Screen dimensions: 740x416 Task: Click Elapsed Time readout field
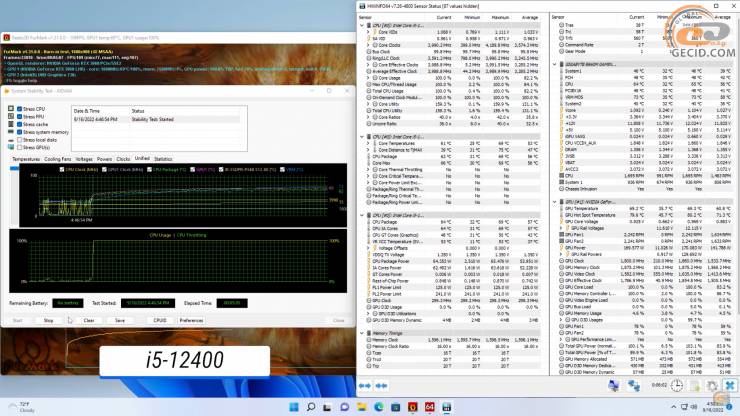pyautogui.click(x=232, y=303)
